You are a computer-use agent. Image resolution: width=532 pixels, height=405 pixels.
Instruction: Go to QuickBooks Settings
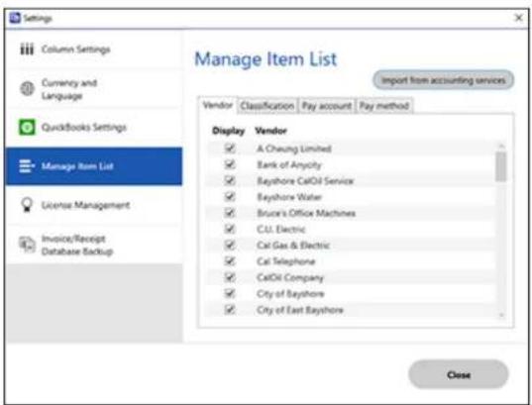coord(94,128)
